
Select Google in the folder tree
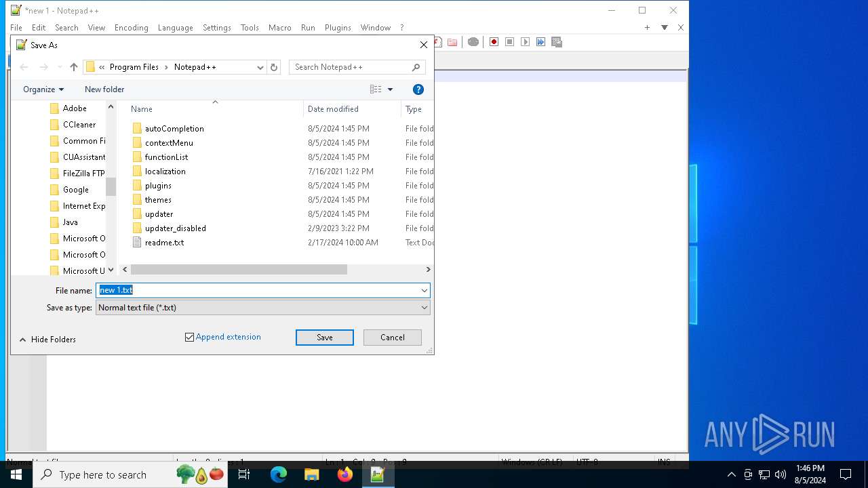pyautogui.click(x=76, y=190)
